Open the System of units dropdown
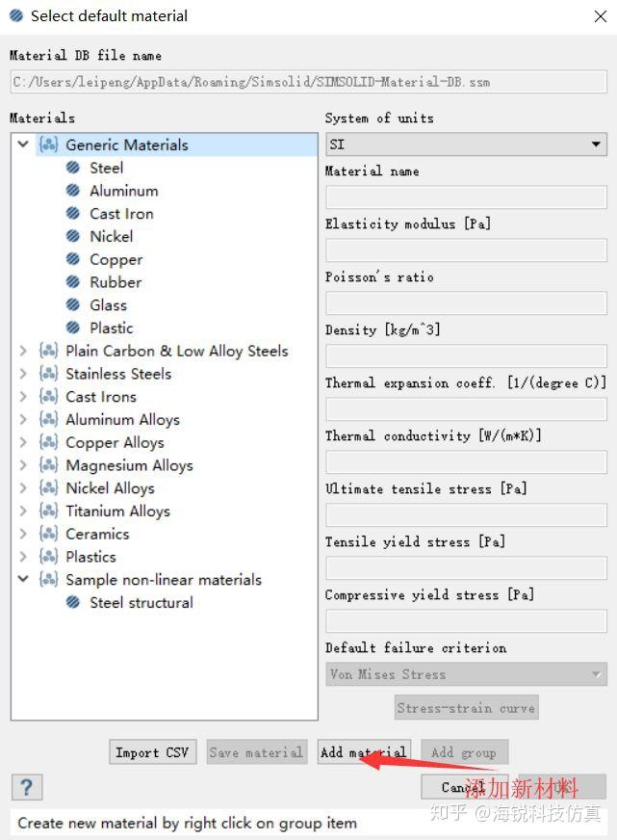 [x=466, y=144]
